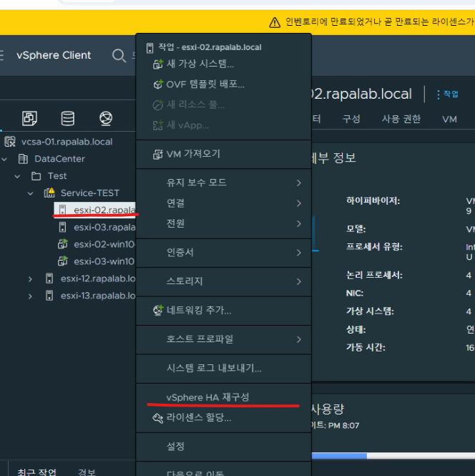This screenshot has height=476, width=475.
Task: Click the search magnifier icon
Action: coord(119,56)
